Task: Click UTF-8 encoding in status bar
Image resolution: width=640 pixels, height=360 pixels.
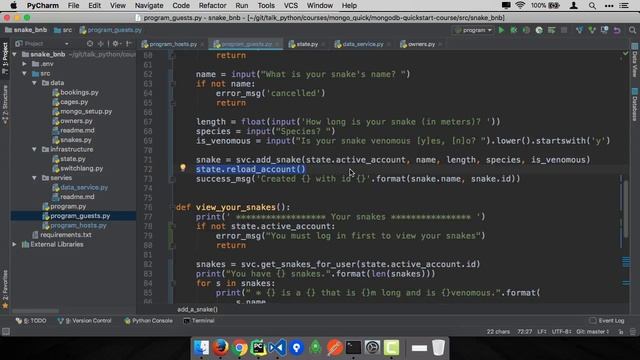Action: tap(561, 332)
